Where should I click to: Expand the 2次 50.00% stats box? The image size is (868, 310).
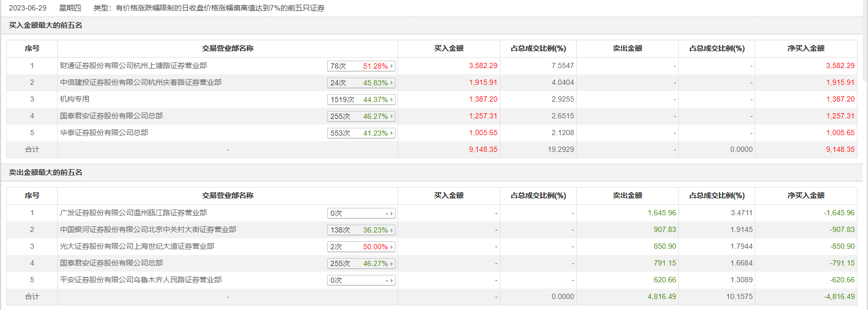(361, 247)
